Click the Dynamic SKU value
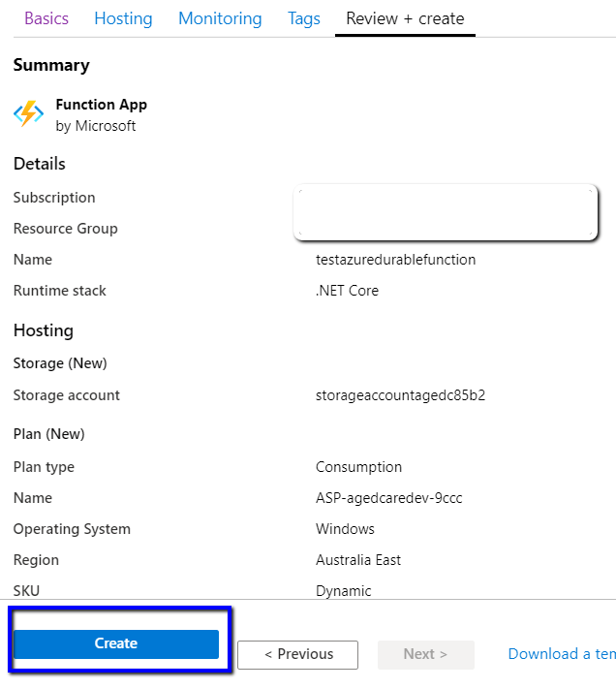The width and height of the screenshot is (616, 689). tap(343, 591)
